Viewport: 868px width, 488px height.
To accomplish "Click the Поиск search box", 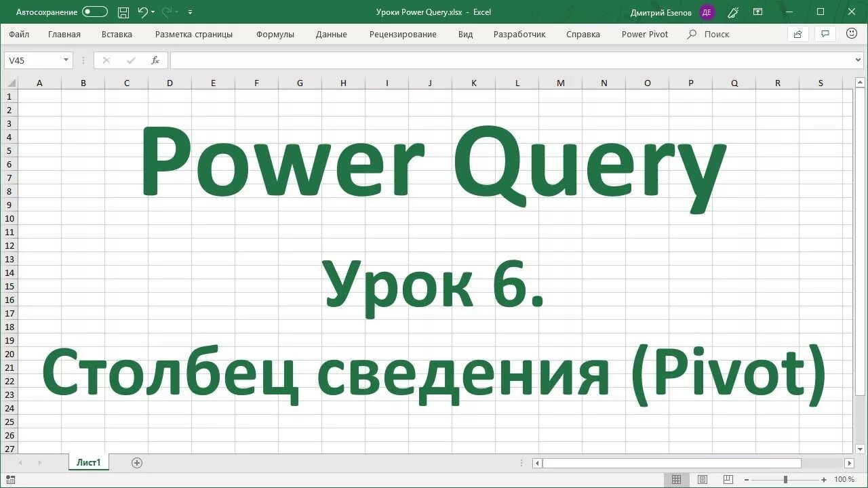I will 709,35.
